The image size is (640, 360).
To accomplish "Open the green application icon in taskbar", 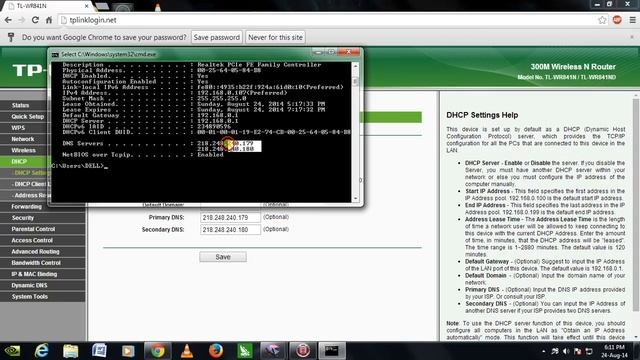I will [x=245, y=351].
